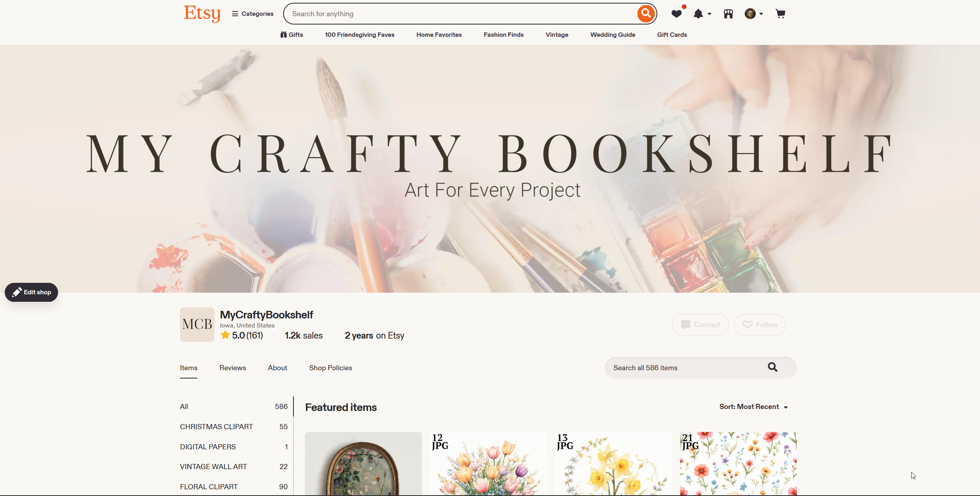Open the 13 JPG daffodil listing

[x=613, y=464]
